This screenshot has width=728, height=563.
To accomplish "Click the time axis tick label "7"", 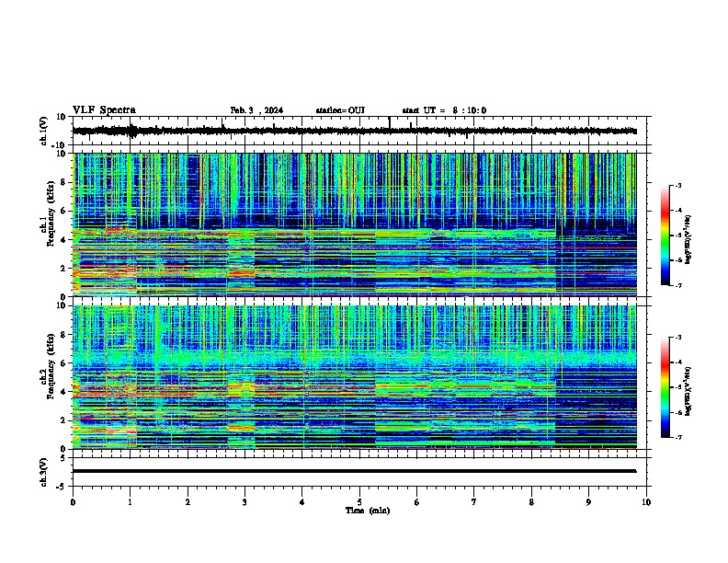I will point(474,502).
